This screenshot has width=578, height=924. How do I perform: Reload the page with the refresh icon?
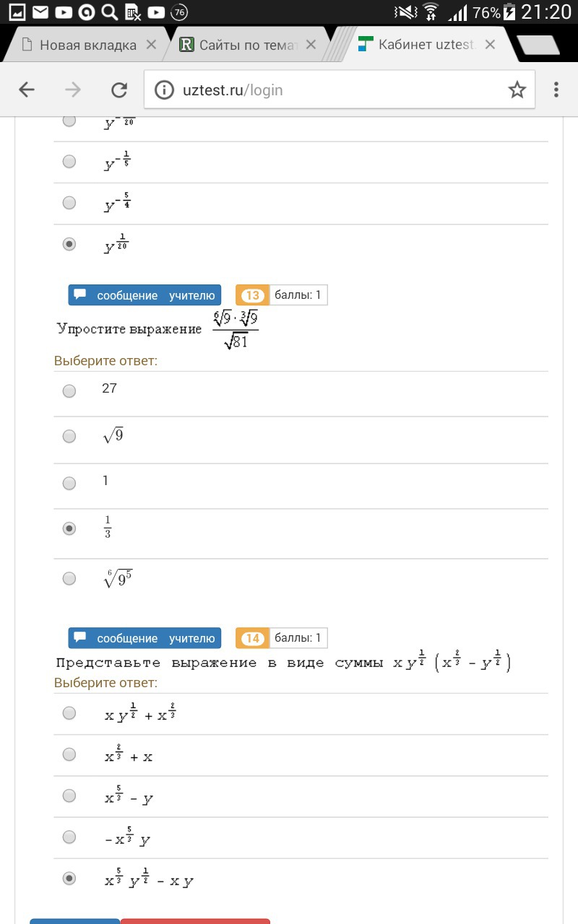point(119,90)
